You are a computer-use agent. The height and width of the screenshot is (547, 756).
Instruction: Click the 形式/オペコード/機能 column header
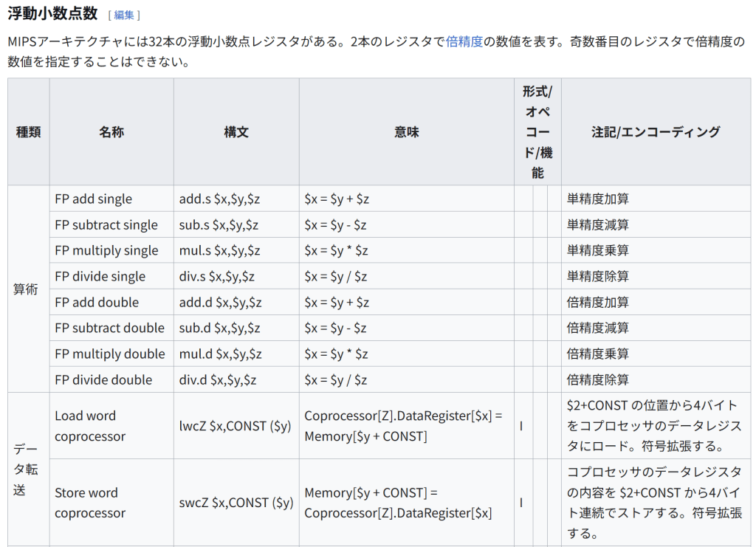537,132
